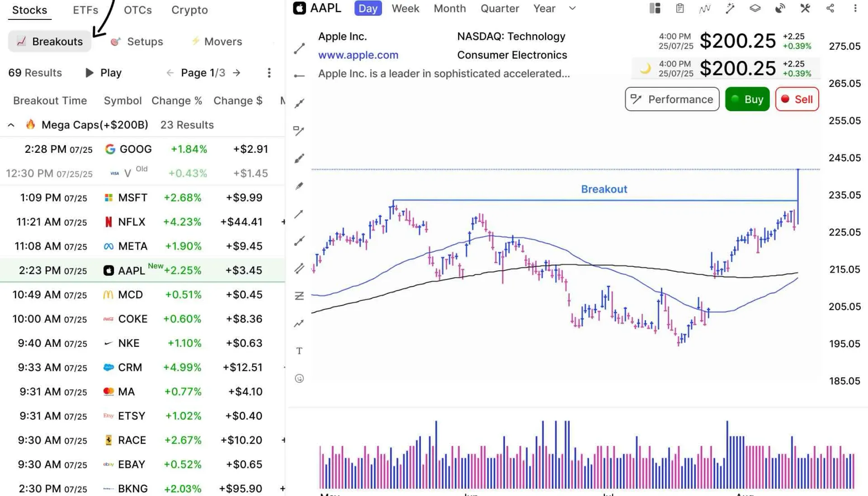This screenshot has width=868, height=496.
Task: Click the Sell button
Action: (797, 99)
